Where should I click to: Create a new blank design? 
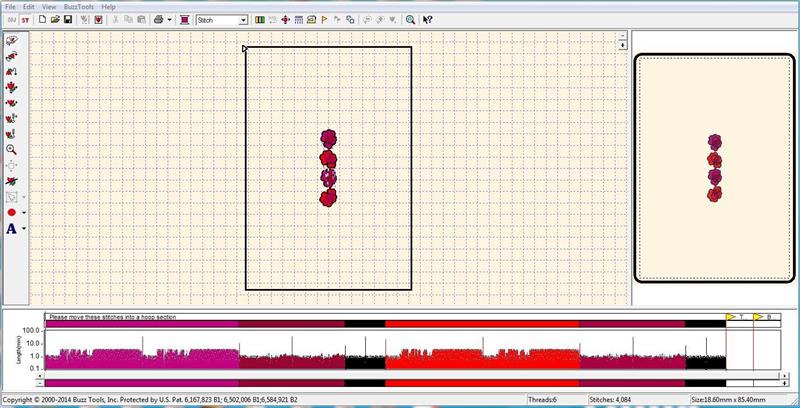(x=43, y=20)
